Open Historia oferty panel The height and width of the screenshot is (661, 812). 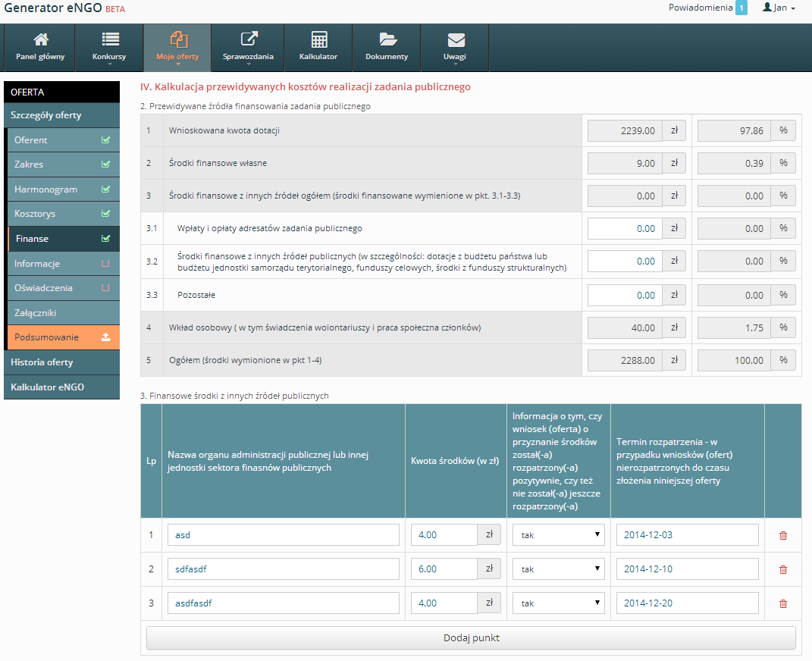click(x=61, y=362)
